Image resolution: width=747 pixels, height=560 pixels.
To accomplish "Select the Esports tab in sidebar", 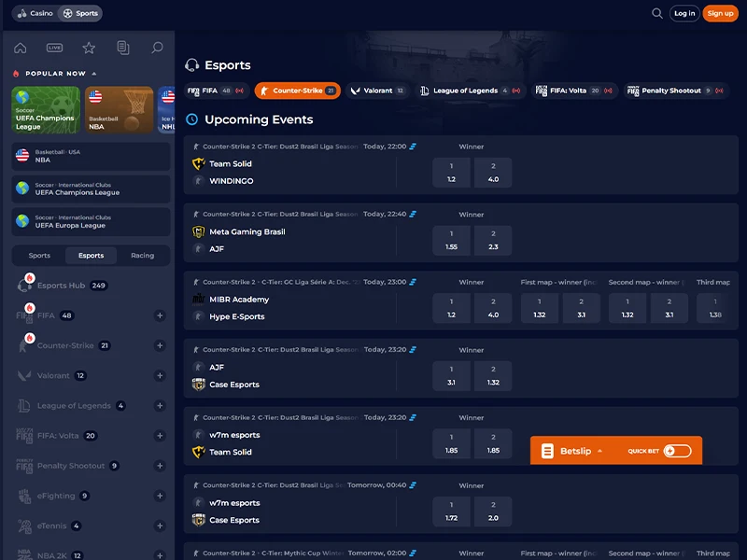I will coord(91,255).
